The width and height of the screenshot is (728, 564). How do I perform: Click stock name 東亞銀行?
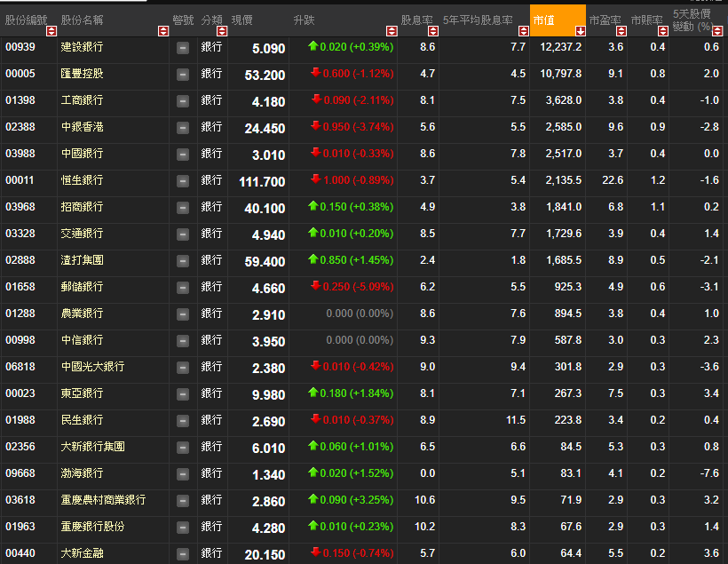coord(82,393)
